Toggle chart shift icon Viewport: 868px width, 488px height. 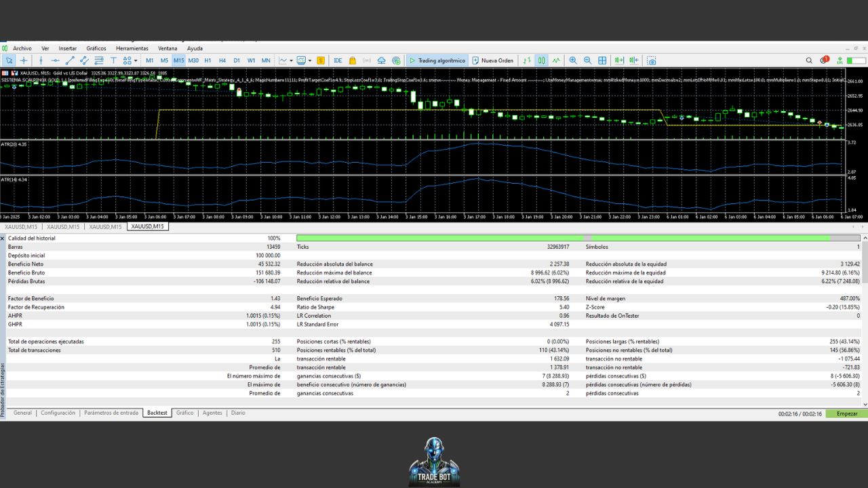[634, 60]
